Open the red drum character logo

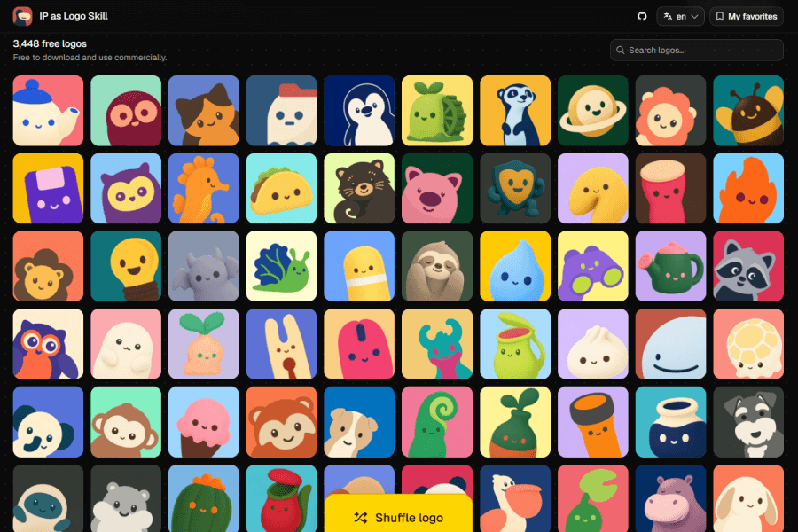(x=671, y=188)
